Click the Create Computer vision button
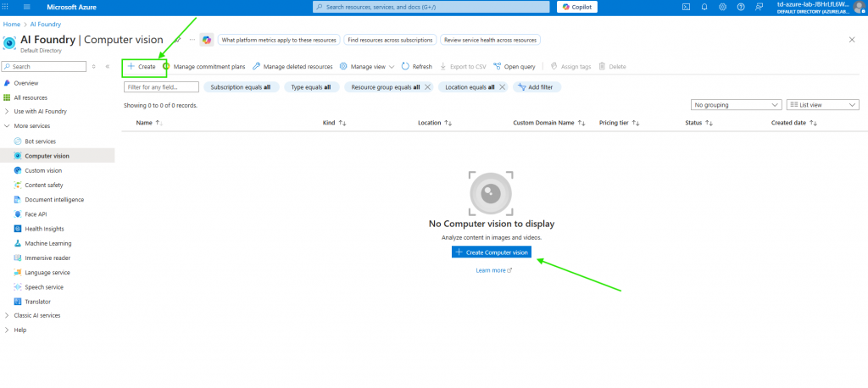 click(492, 252)
